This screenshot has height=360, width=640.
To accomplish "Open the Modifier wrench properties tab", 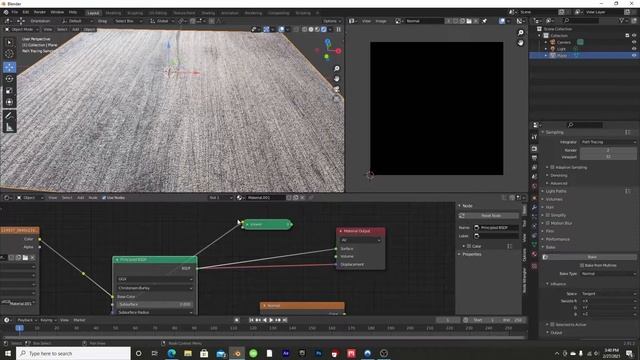I will pyautogui.click(x=534, y=207).
